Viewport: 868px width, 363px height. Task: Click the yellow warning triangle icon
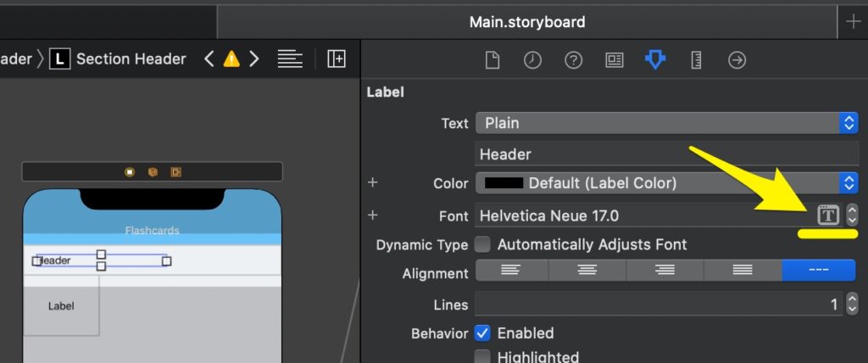tap(231, 59)
